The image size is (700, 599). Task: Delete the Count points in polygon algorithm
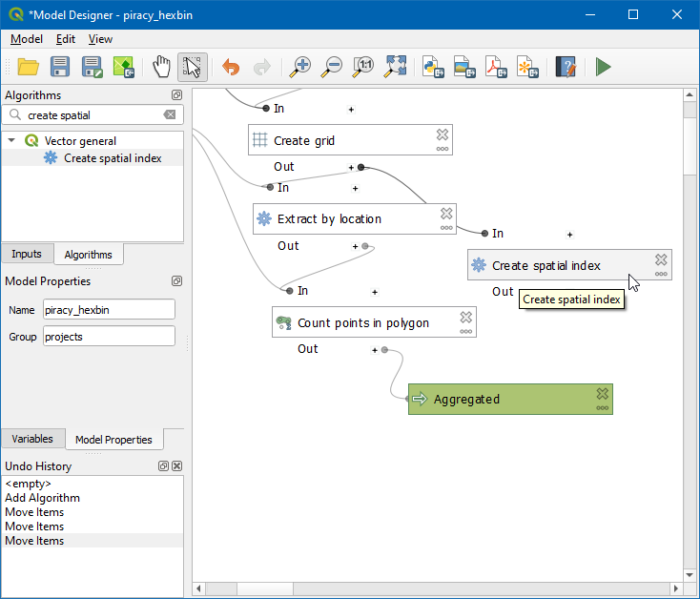[x=466, y=317]
